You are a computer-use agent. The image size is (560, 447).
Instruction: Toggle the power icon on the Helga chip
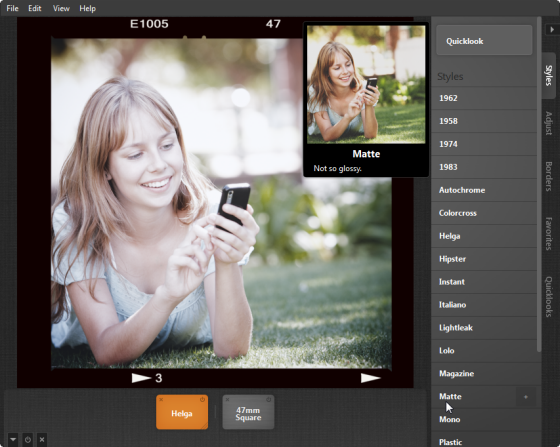click(x=202, y=400)
